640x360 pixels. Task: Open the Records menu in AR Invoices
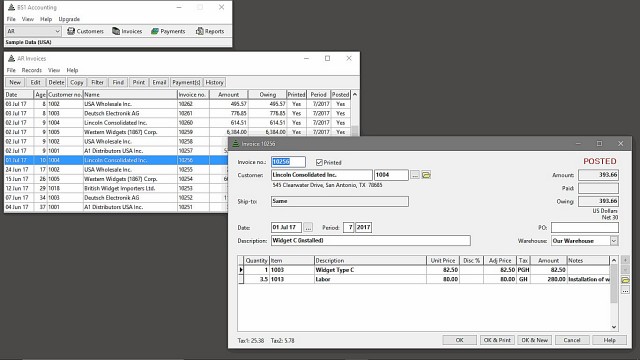(31, 70)
